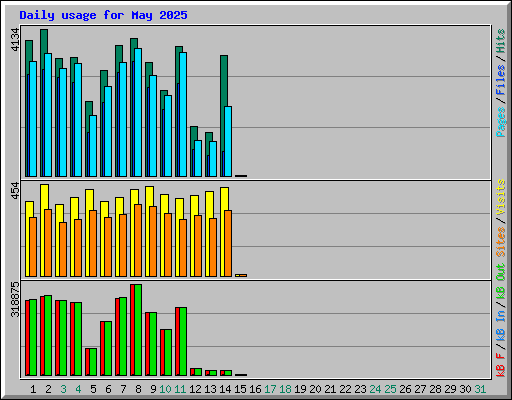Select green day label 4
This screenshot has width=512, height=400.
(78, 389)
